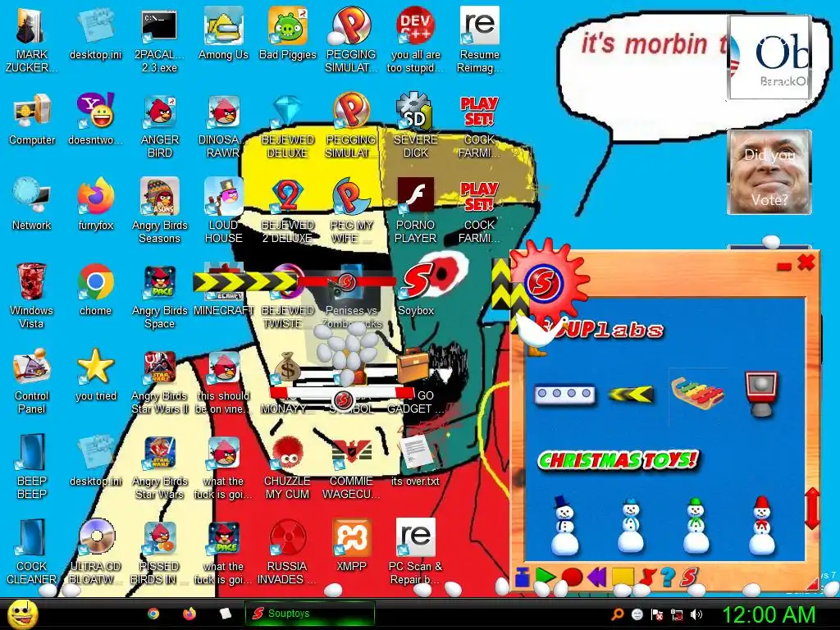Open the Resume Reimag... desktop icon

[x=479, y=40]
